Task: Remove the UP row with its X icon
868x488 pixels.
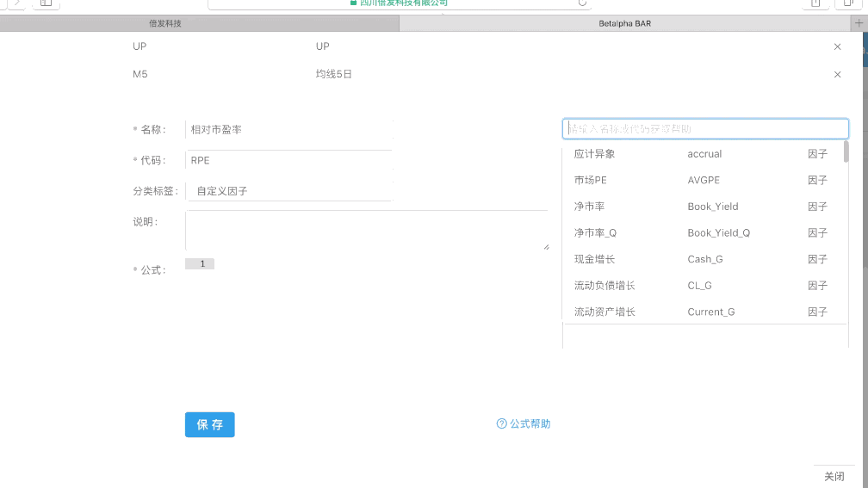Action: pos(837,47)
